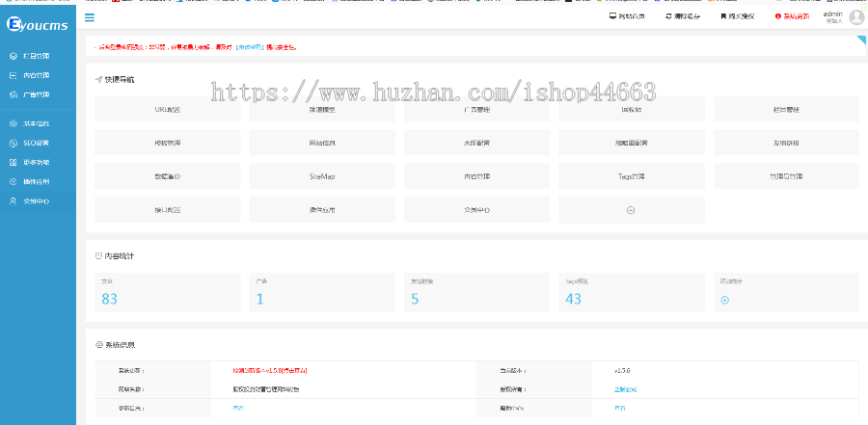Click the advertisement count 1
The width and height of the screenshot is (868, 425).
tap(259, 299)
